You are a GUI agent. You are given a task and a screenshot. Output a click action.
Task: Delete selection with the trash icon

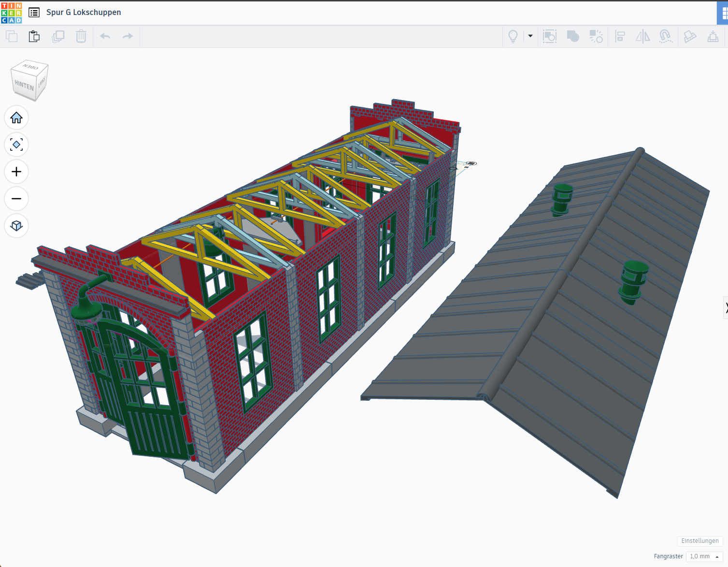[x=81, y=36]
